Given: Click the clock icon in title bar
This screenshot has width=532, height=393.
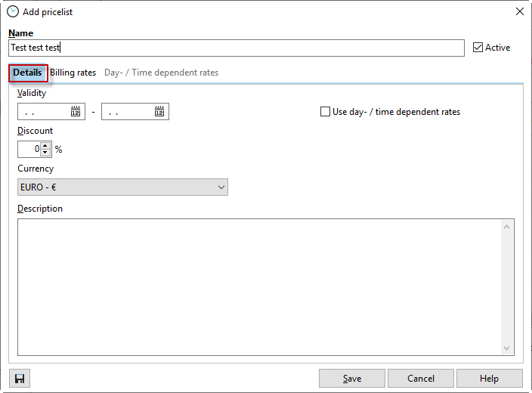Looking at the screenshot, I should pyautogui.click(x=13, y=11).
